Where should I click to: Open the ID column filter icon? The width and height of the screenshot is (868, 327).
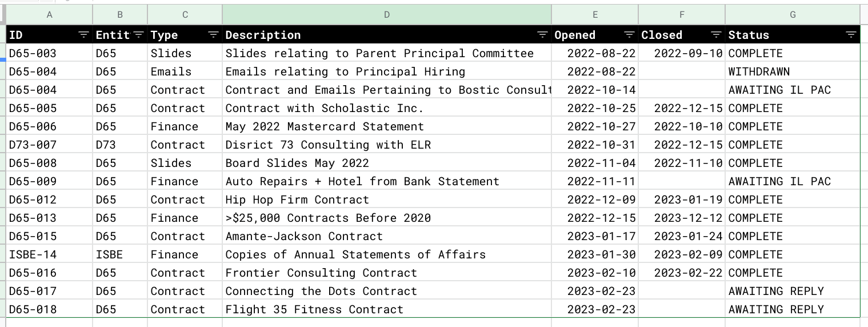pos(83,35)
